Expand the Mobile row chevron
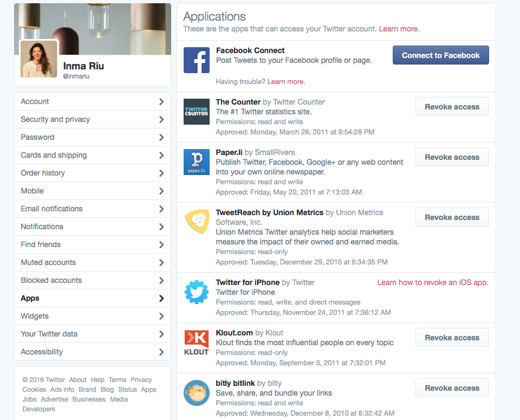The image size is (520, 420). pyautogui.click(x=161, y=191)
